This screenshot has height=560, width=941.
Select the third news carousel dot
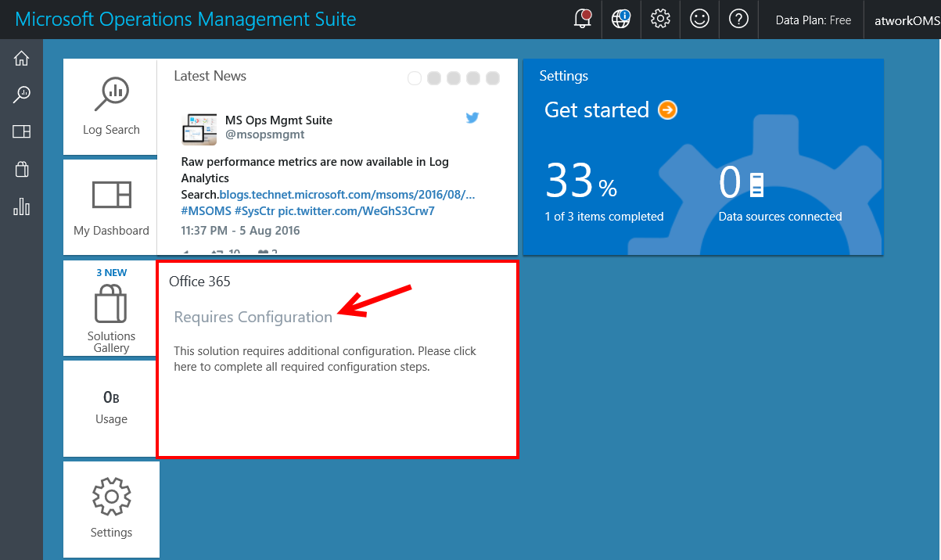(454, 78)
